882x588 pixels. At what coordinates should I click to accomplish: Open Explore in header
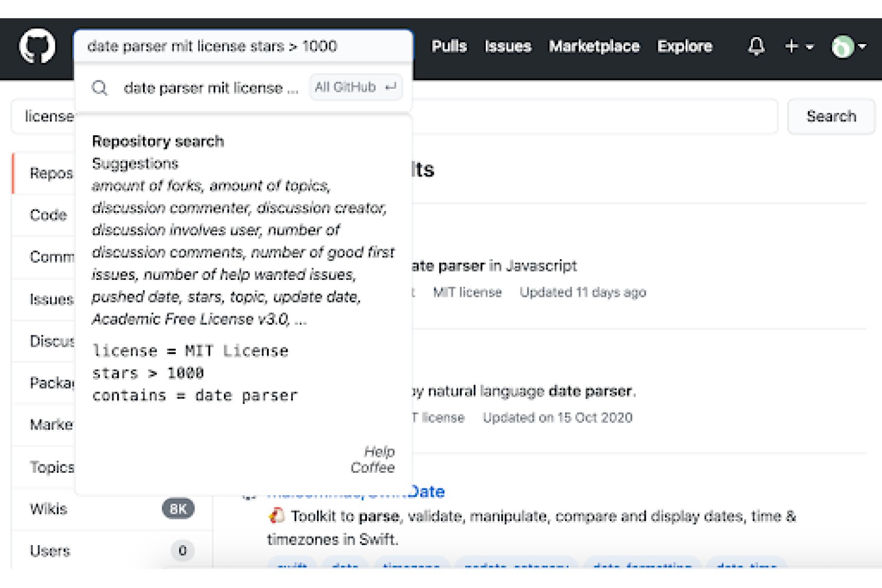click(x=684, y=46)
